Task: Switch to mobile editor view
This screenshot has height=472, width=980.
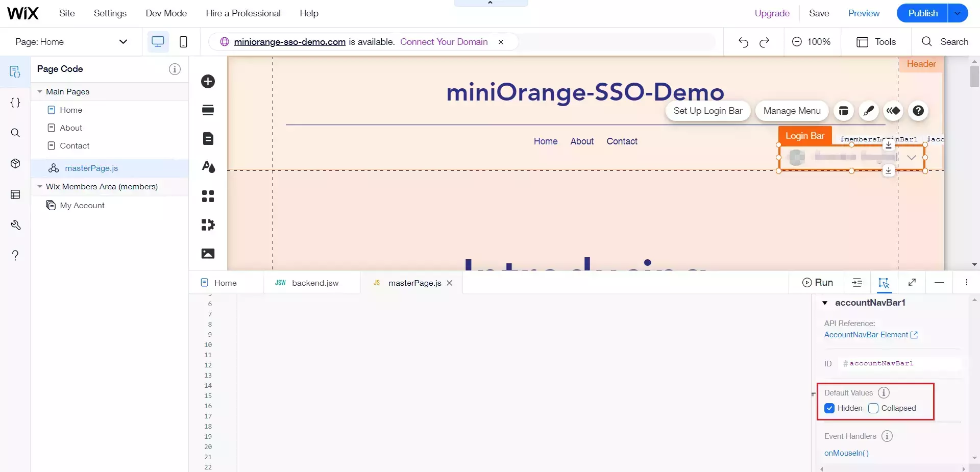Action: point(183,42)
